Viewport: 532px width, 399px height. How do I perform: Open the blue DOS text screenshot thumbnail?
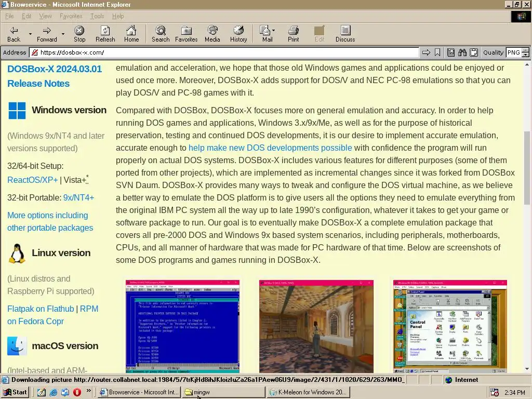point(182,326)
